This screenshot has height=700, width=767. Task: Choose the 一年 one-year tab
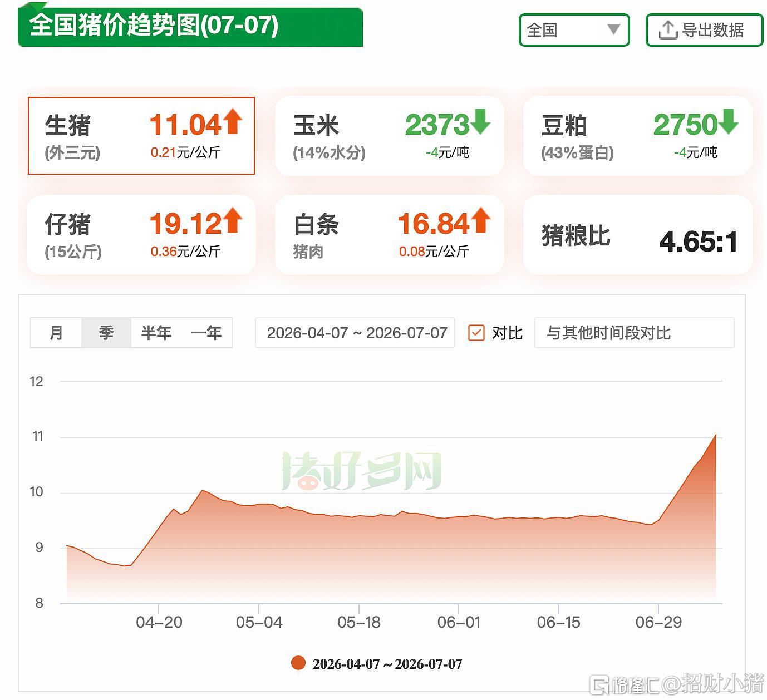tap(206, 333)
